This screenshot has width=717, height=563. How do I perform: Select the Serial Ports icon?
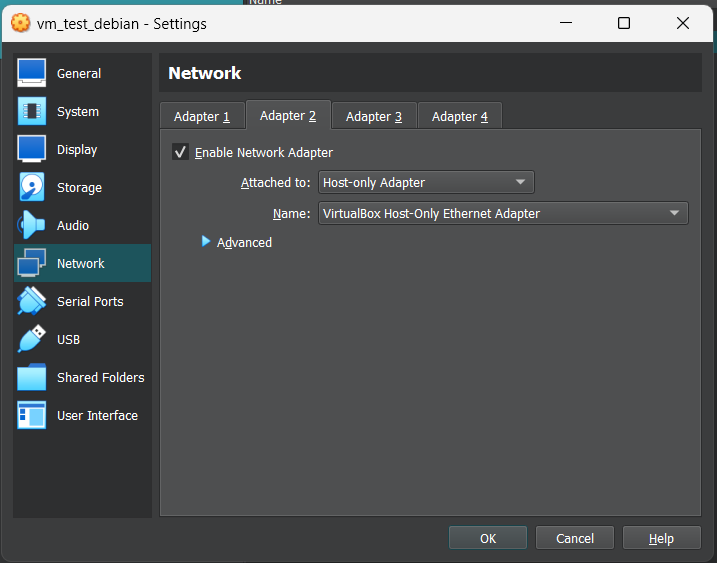click(x=32, y=301)
